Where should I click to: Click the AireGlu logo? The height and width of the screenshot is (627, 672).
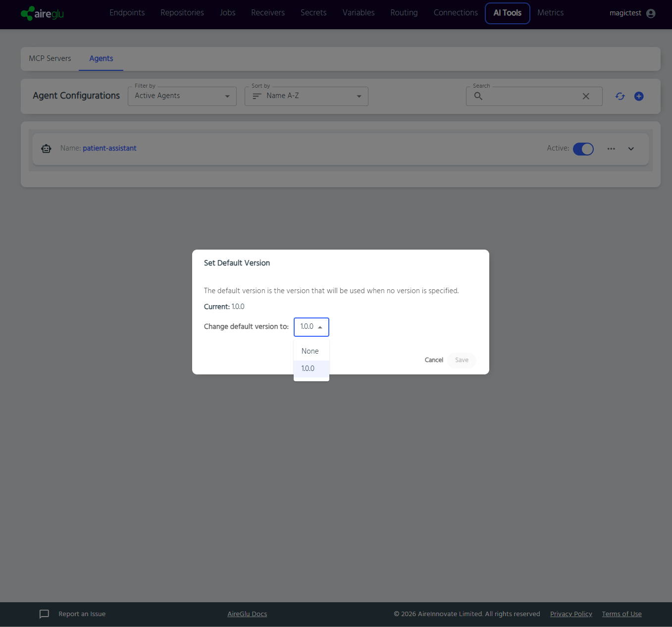click(x=42, y=13)
